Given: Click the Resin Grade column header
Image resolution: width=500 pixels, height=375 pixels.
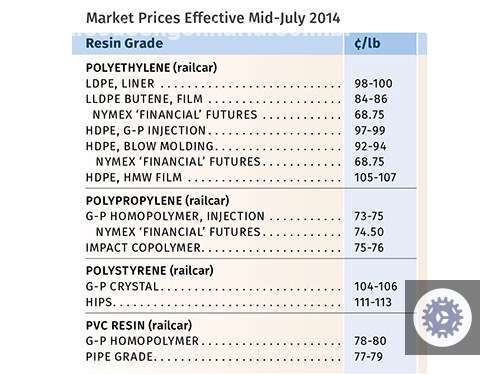Looking at the screenshot, I should click(x=124, y=43).
